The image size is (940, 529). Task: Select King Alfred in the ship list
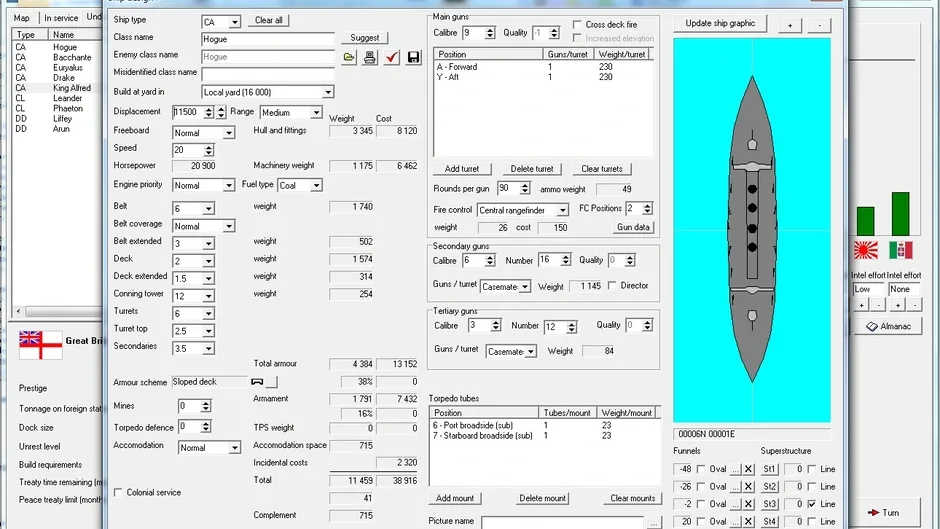57,88
